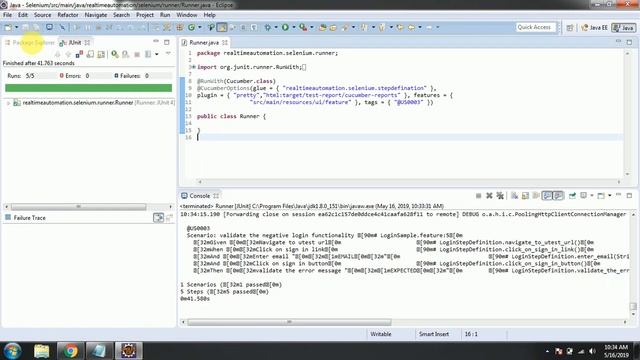Click the Open Type toolbar icon
The image size is (640, 360).
point(322,27)
